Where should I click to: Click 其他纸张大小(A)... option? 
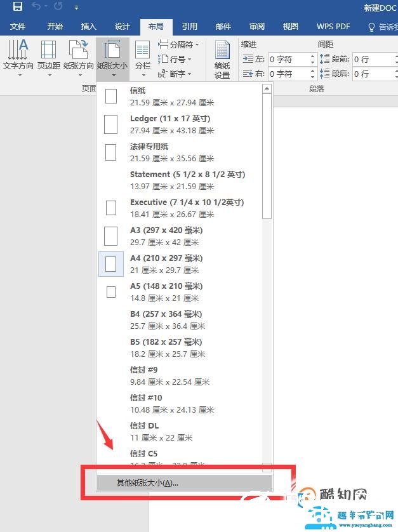pyautogui.click(x=185, y=482)
